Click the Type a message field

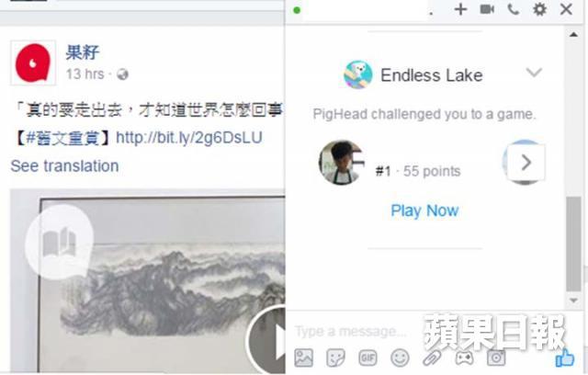tap(353, 331)
